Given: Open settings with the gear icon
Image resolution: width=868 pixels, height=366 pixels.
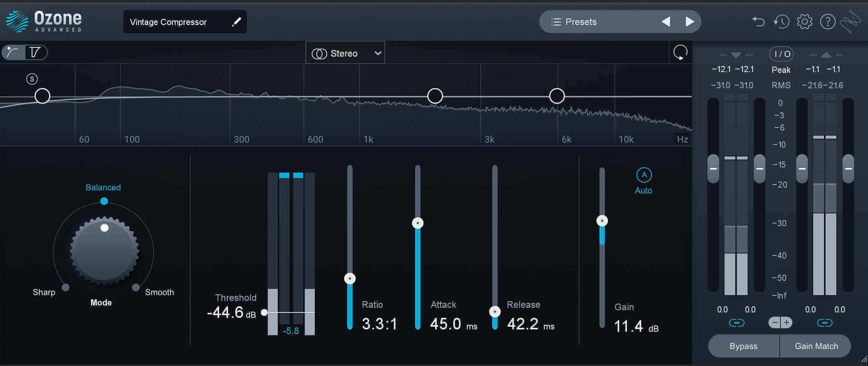Looking at the screenshot, I should (x=805, y=22).
